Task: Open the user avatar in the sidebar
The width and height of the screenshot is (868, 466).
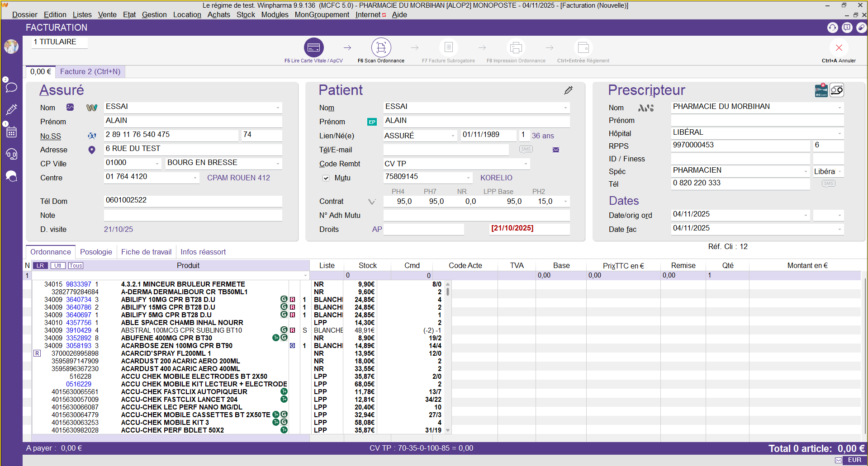Action: 11,46
